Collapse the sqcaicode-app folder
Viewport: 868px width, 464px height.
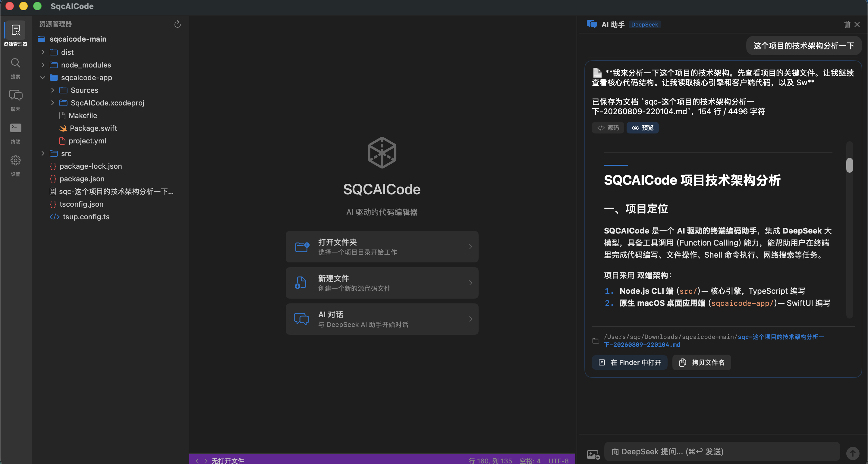[43, 77]
